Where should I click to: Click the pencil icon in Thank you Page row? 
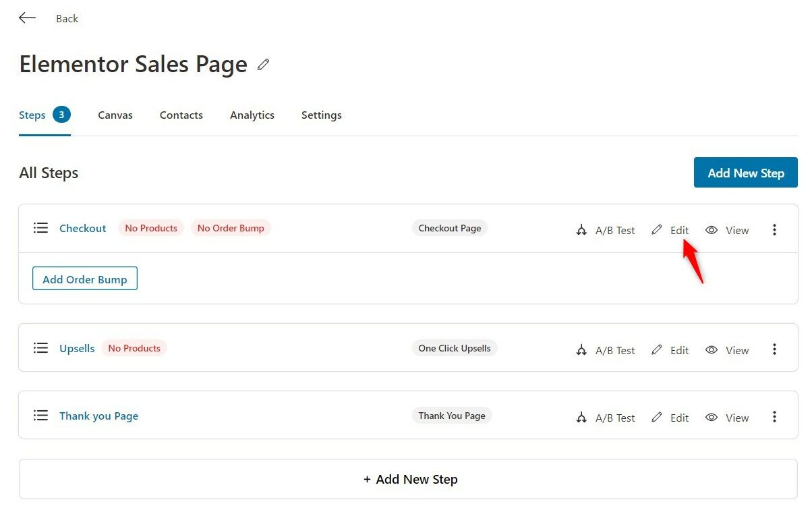pyautogui.click(x=657, y=418)
